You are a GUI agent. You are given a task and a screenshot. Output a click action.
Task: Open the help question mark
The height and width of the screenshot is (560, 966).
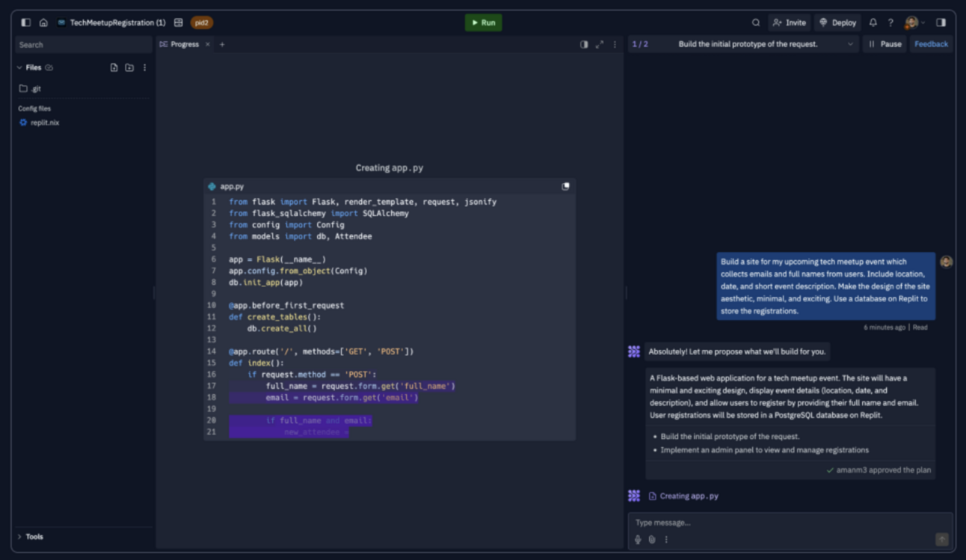(890, 22)
